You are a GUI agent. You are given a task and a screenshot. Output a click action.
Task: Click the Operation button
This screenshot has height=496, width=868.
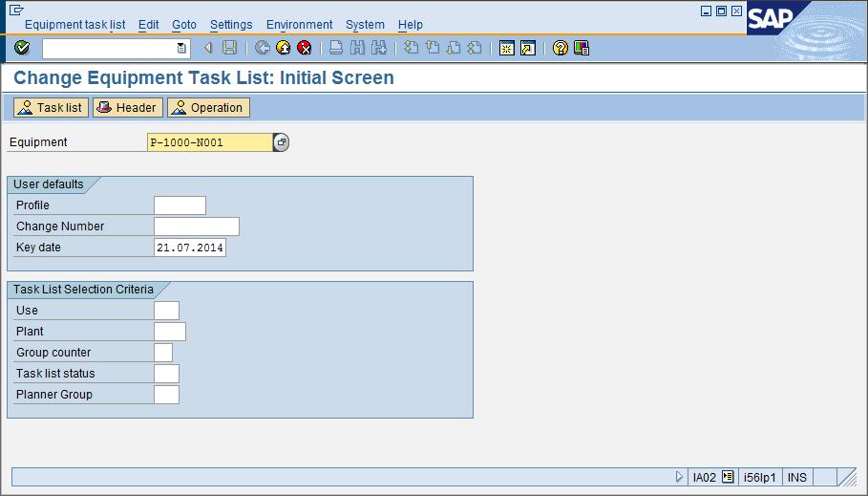pos(209,107)
